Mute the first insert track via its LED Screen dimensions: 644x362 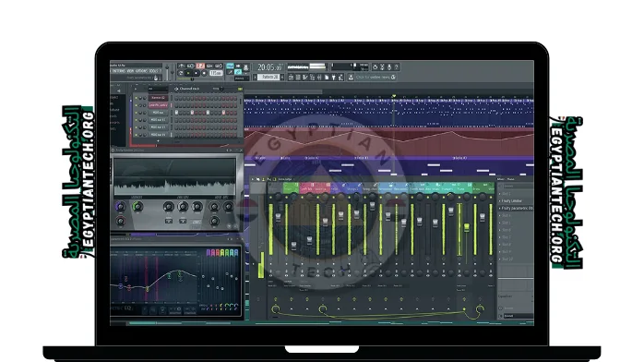(286, 198)
